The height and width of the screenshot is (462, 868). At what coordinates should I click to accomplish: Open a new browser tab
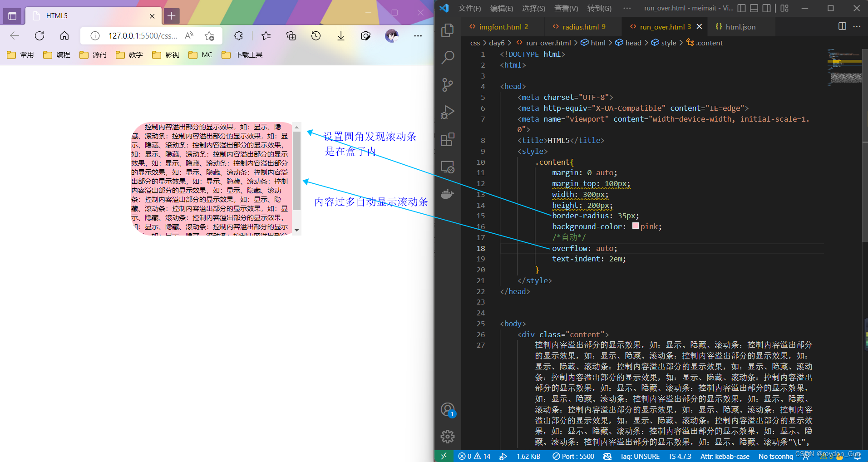click(x=171, y=16)
